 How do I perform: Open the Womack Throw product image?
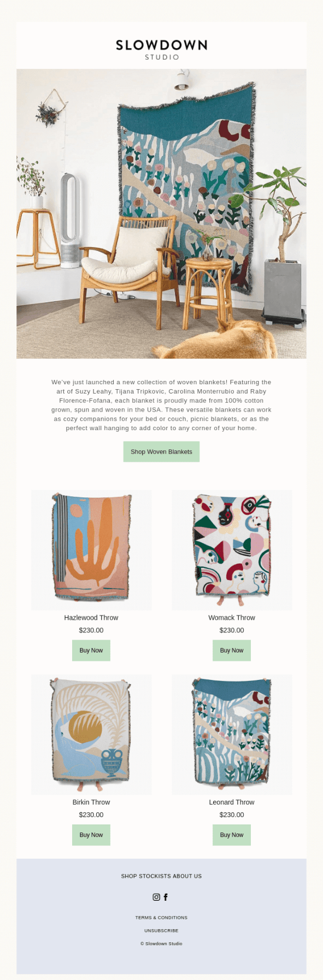coord(232,550)
